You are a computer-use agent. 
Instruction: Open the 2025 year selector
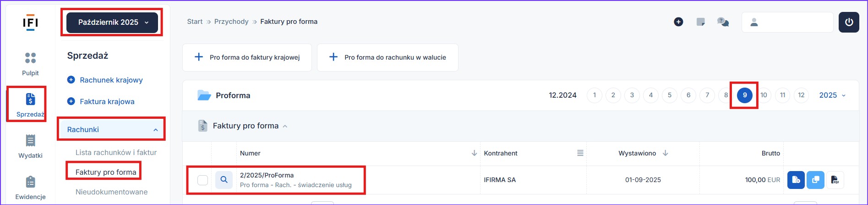coord(832,95)
